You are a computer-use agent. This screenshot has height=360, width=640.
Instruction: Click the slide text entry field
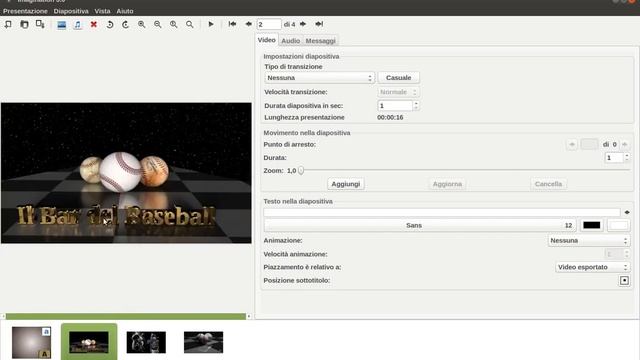click(442, 212)
